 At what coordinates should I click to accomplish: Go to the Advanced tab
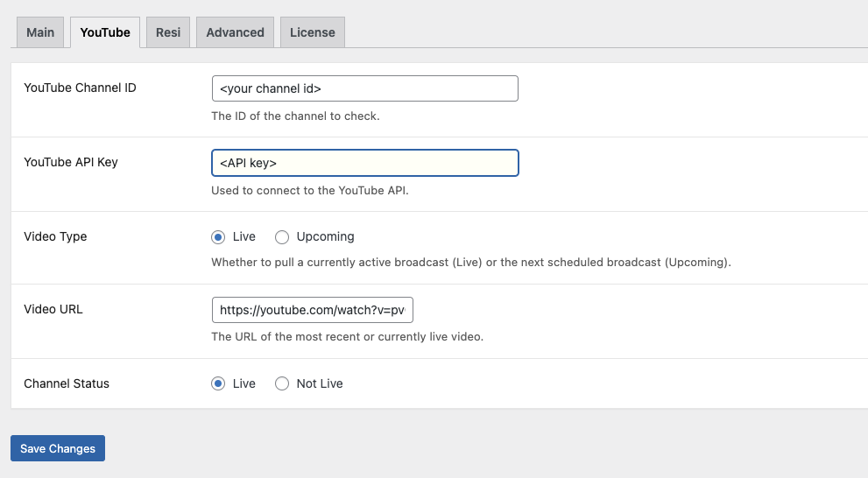tap(236, 32)
